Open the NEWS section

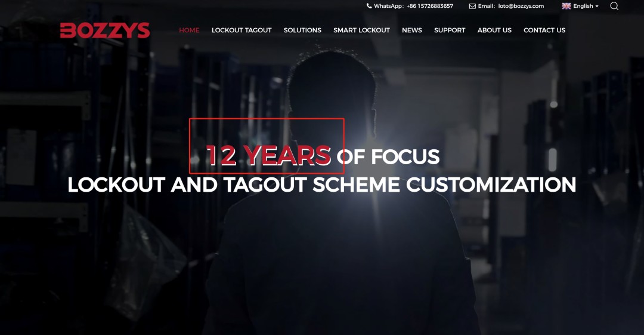tap(412, 30)
